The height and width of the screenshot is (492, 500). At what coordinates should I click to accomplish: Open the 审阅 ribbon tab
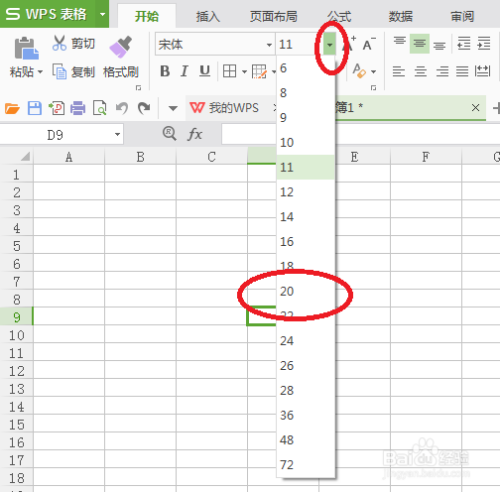462,16
